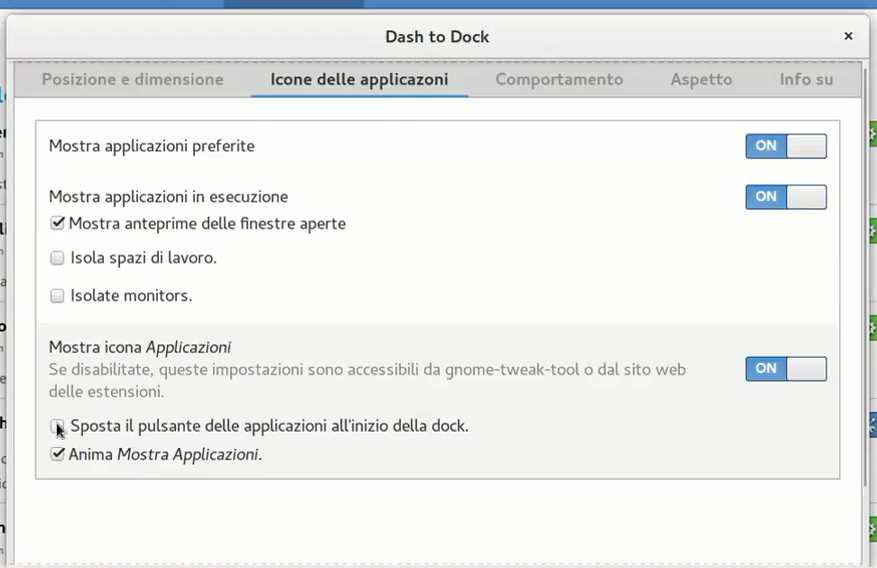Toggle the Mostra icona Applicazioni switch
Image resolution: width=877 pixels, height=568 pixels.
785,369
